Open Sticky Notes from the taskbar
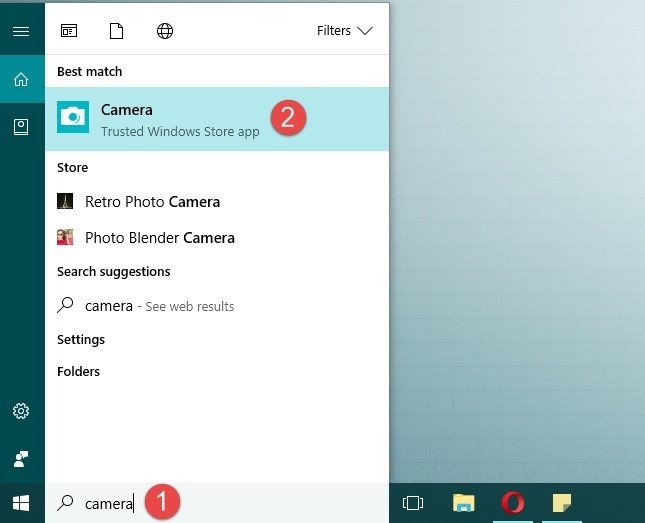This screenshot has height=523, width=645. (561, 503)
